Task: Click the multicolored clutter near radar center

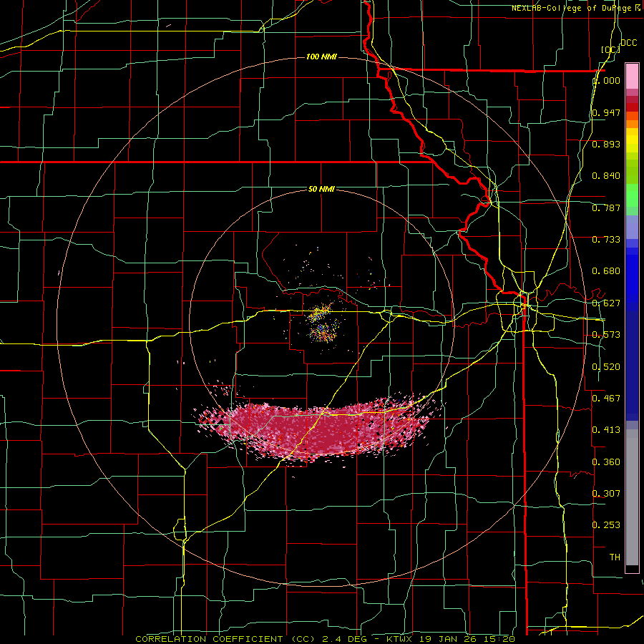Action: pos(323,323)
